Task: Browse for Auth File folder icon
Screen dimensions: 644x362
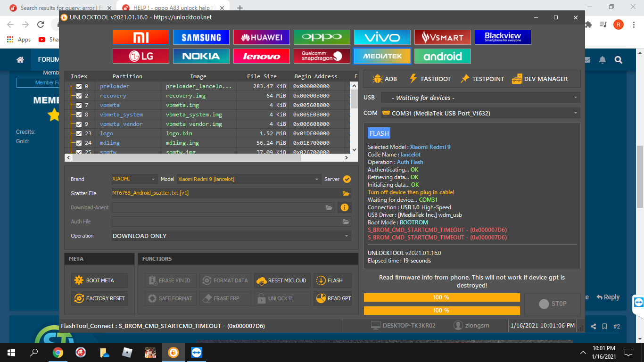Action: pyautogui.click(x=346, y=222)
